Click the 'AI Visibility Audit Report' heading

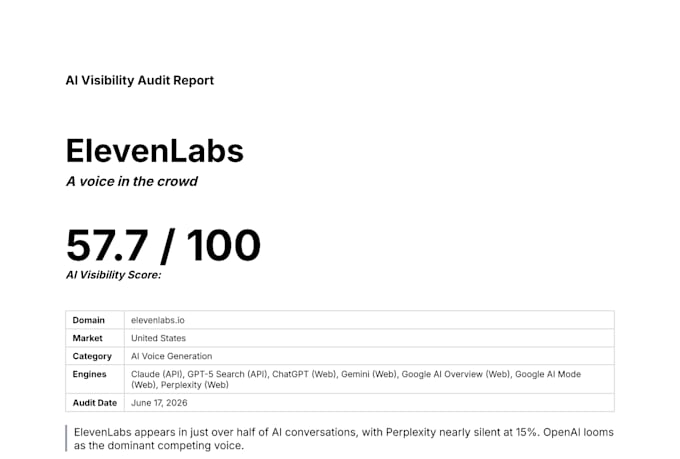click(x=140, y=81)
